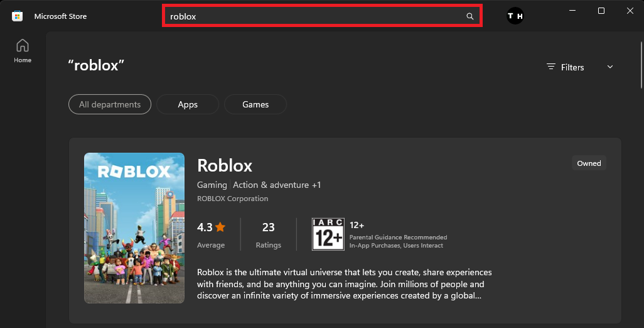Click the Action & adventure category
This screenshot has width=644, height=328.
[x=271, y=185]
